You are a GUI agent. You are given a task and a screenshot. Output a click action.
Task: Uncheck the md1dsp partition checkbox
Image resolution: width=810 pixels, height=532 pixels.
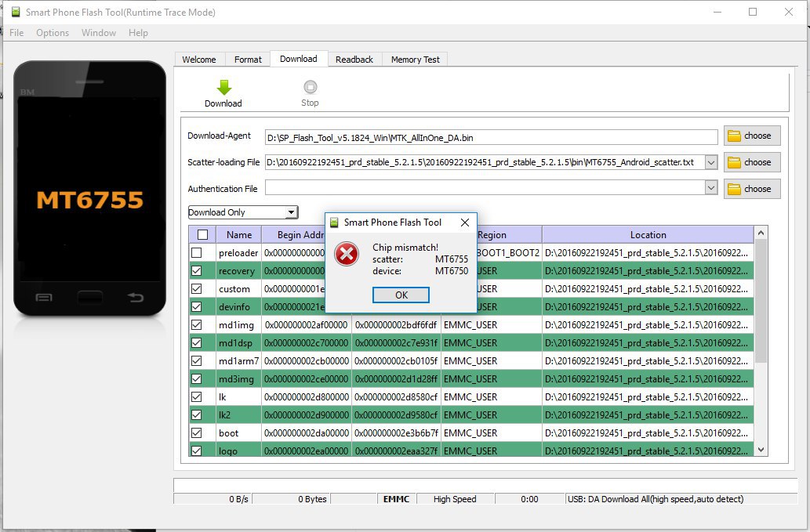196,343
